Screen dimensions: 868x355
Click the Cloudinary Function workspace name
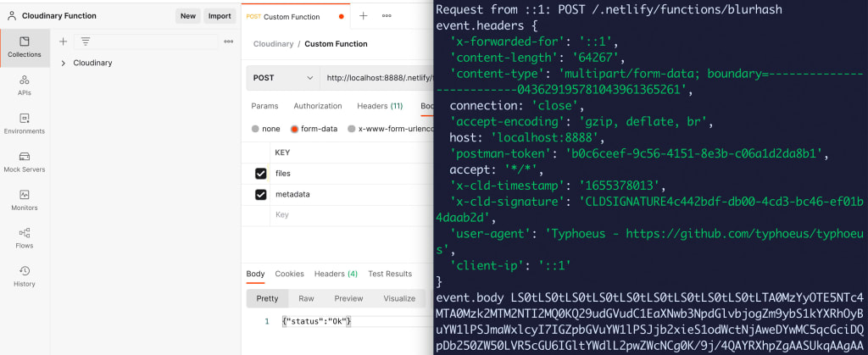59,16
